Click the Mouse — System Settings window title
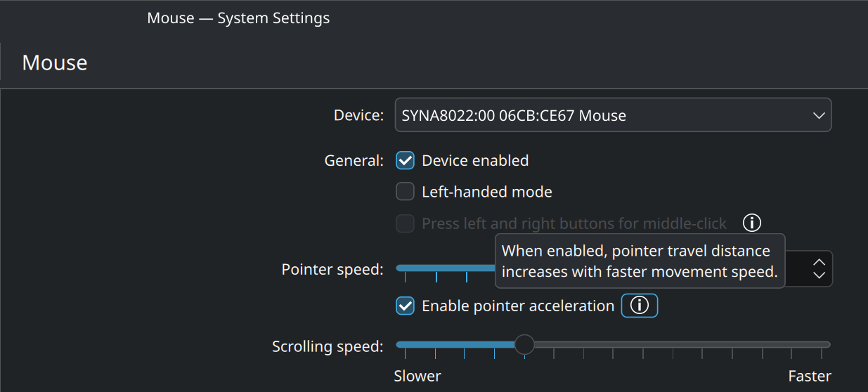 pos(238,18)
